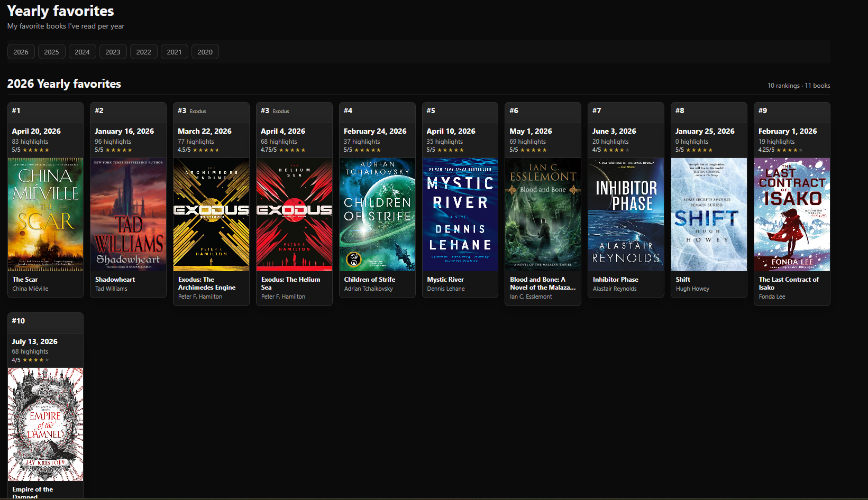Image resolution: width=868 pixels, height=500 pixels.
Task: Click the 'April 20, 2026' date
Action: point(36,131)
